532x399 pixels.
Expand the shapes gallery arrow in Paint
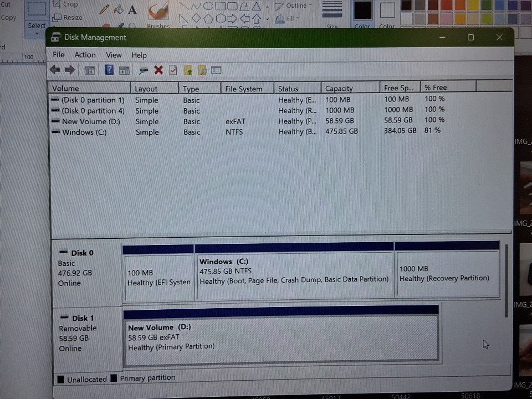tap(268, 19)
